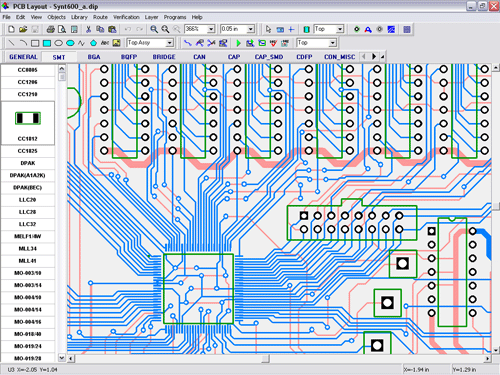Image resolution: width=500 pixels, height=375 pixels.
Task: Click the New file icon
Action: point(11,29)
